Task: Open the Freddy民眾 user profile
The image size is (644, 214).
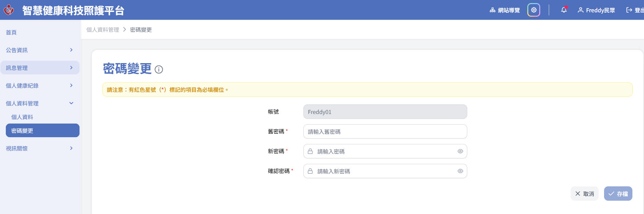Action: [x=596, y=10]
